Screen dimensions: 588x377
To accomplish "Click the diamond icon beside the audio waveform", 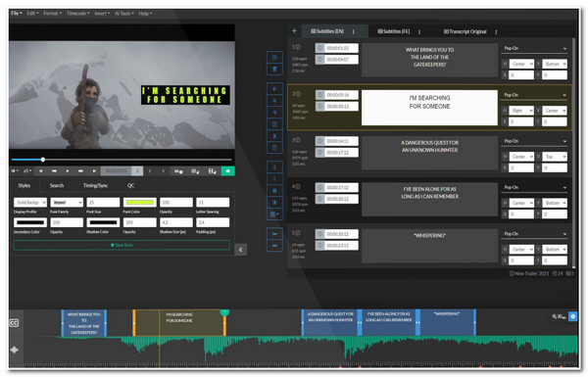I will 15,350.
